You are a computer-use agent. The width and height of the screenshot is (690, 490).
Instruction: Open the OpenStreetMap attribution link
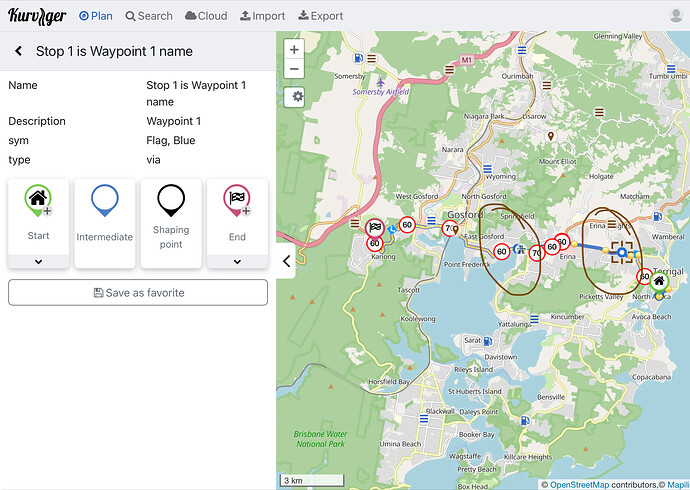583,484
